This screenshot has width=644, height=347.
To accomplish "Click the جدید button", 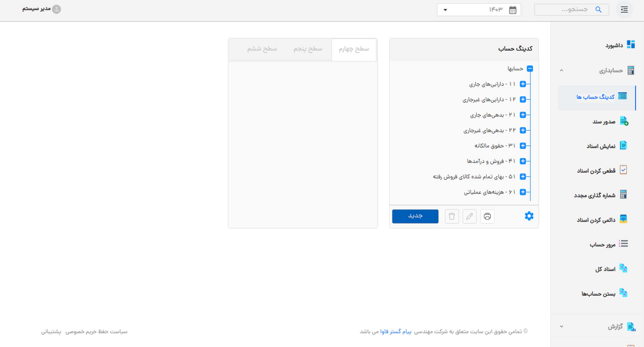I will click(415, 216).
